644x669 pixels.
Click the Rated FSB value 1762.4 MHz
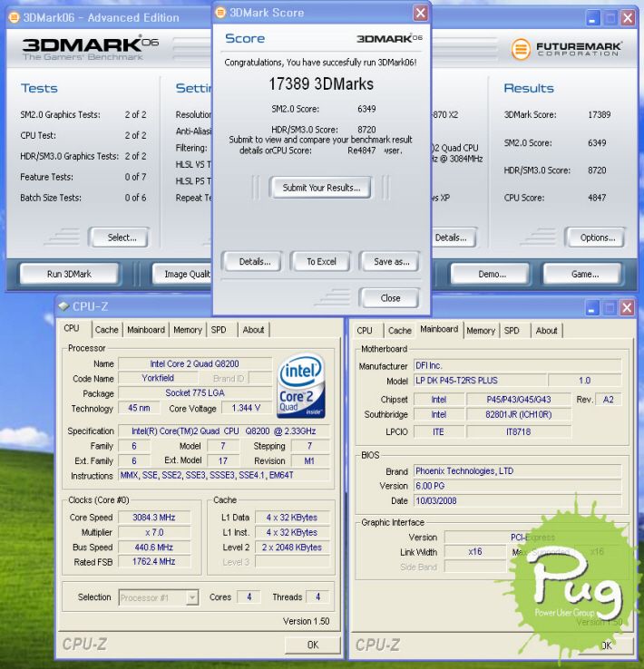(x=154, y=562)
